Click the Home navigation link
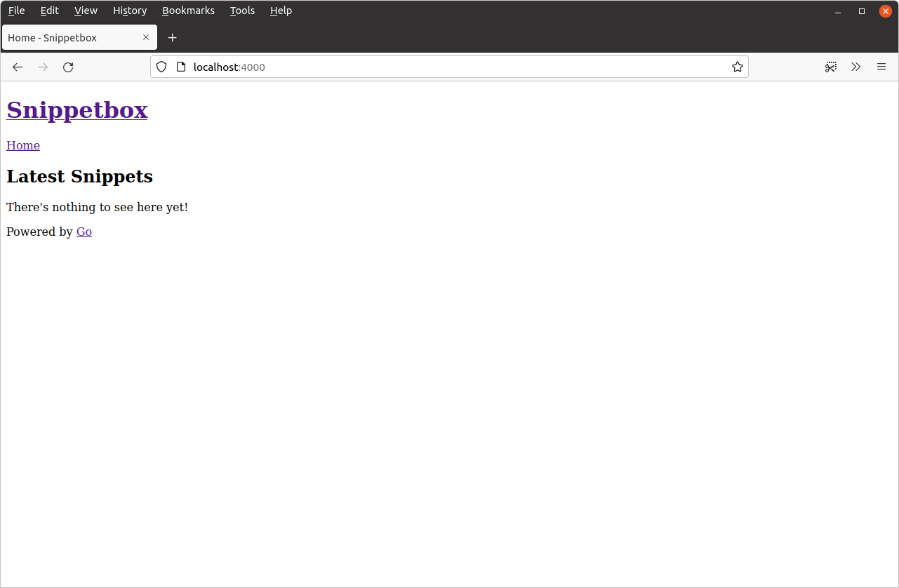This screenshot has height=588, width=899. pos(23,145)
